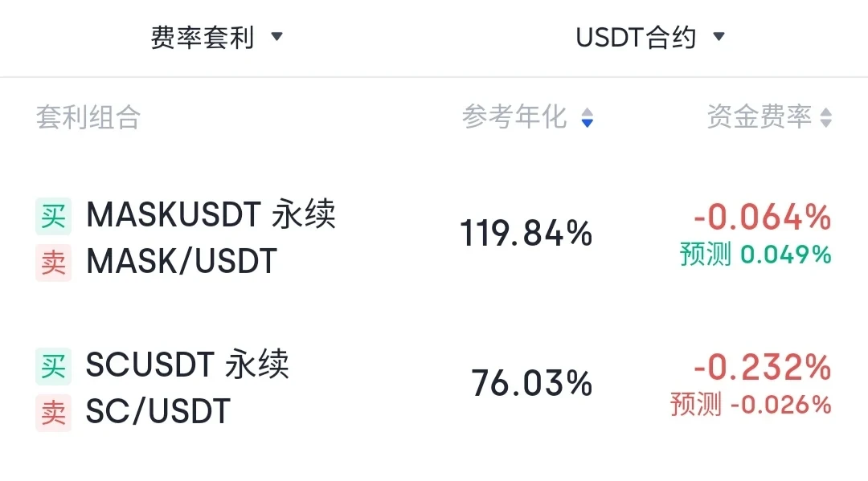
Task: Click the green 买 badge for MASKUSDT
Action: tap(53, 216)
